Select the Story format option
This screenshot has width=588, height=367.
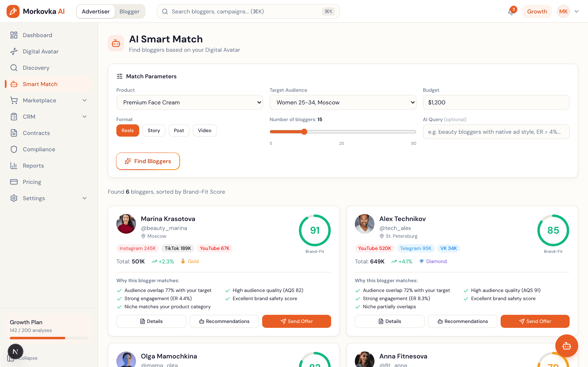154,130
